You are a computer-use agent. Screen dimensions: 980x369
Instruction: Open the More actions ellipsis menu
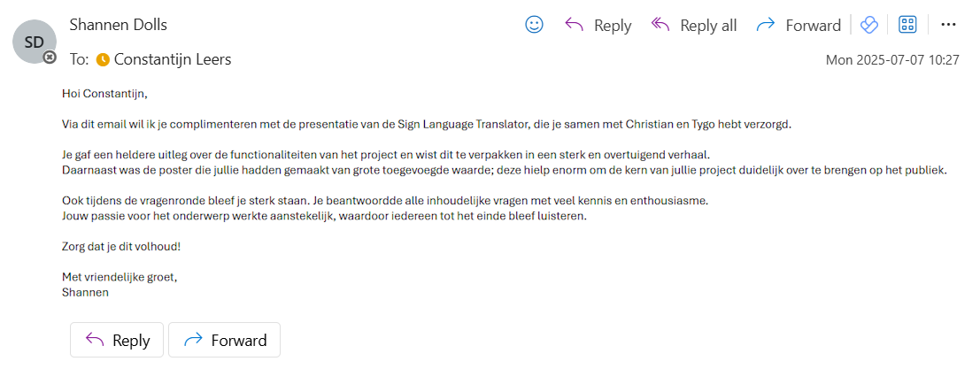[948, 25]
